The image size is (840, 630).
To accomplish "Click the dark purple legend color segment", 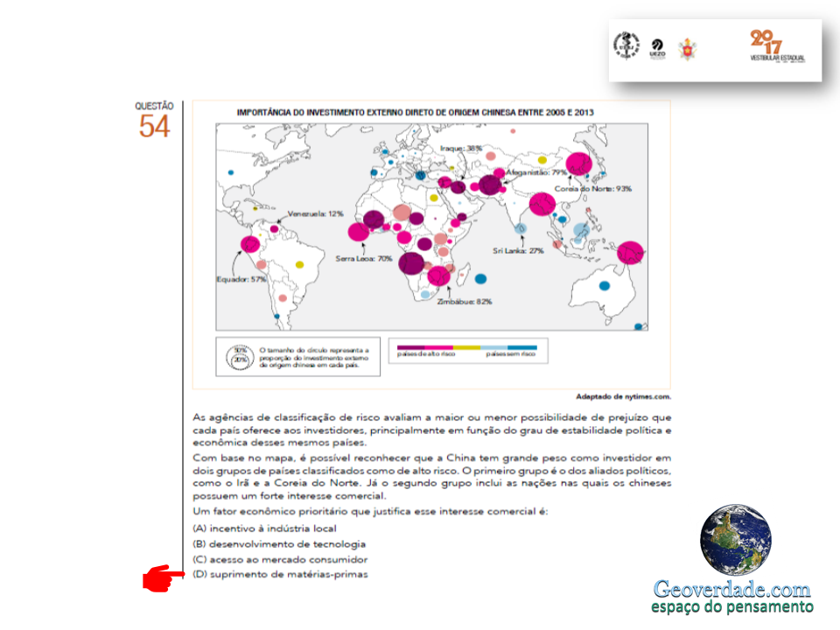I will (411, 347).
